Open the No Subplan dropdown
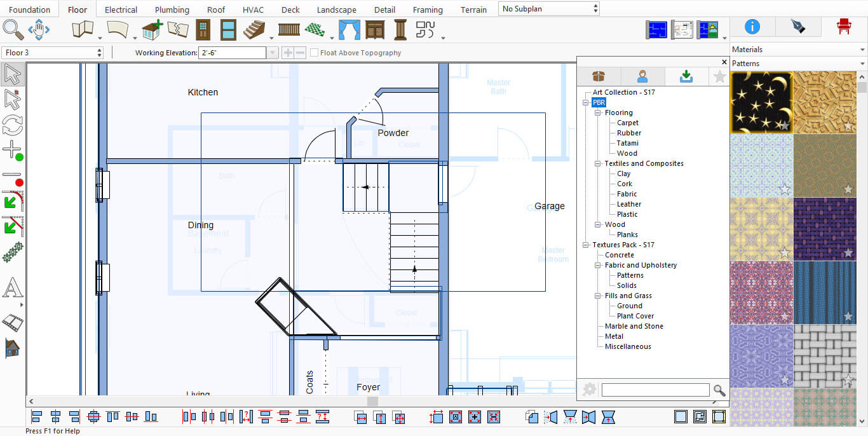The image size is (868, 436). pyautogui.click(x=549, y=9)
